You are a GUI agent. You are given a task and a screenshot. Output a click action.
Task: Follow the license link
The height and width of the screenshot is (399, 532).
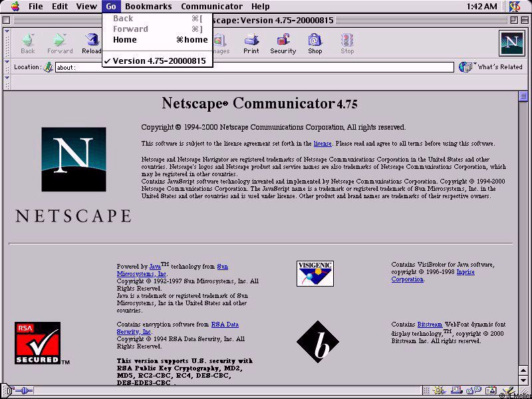pyautogui.click(x=323, y=144)
